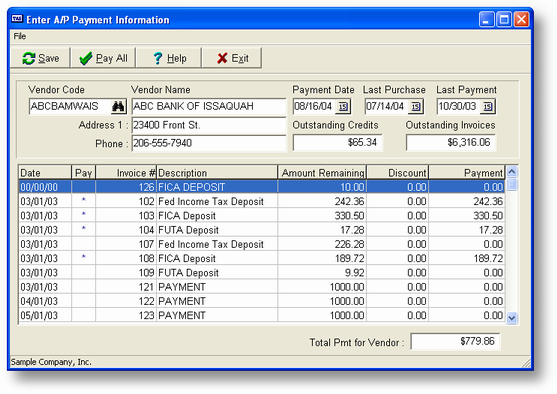The height and width of the screenshot is (394, 557).
Task: Click the 17.28 payment cell of invoice 104
Action: [467, 230]
